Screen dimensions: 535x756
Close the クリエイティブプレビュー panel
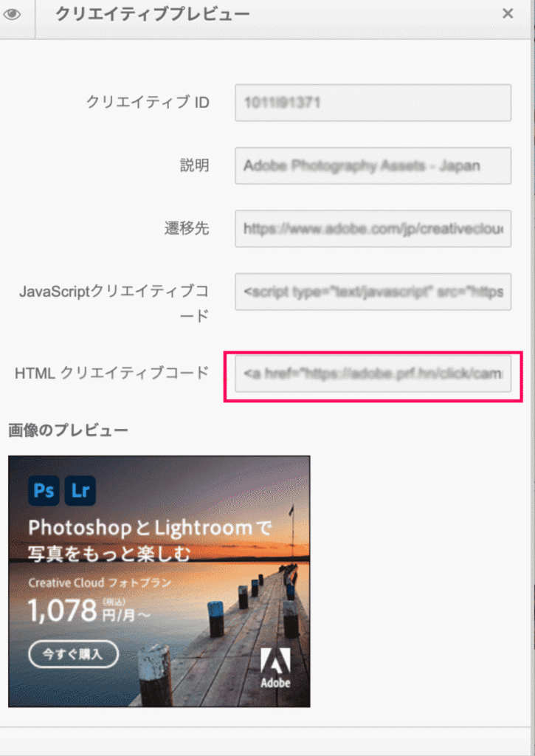coord(508,13)
